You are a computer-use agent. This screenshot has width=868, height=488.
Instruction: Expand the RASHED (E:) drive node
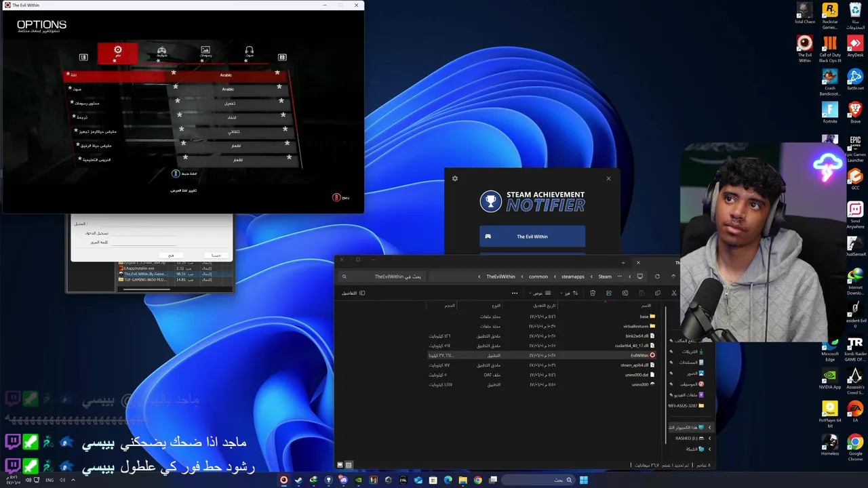pyautogui.click(x=710, y=439)
